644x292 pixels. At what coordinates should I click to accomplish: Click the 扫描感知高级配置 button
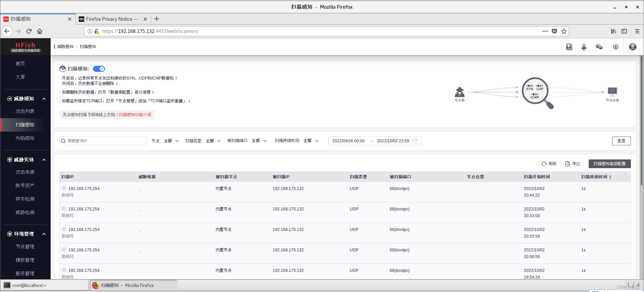coord(609,164)
